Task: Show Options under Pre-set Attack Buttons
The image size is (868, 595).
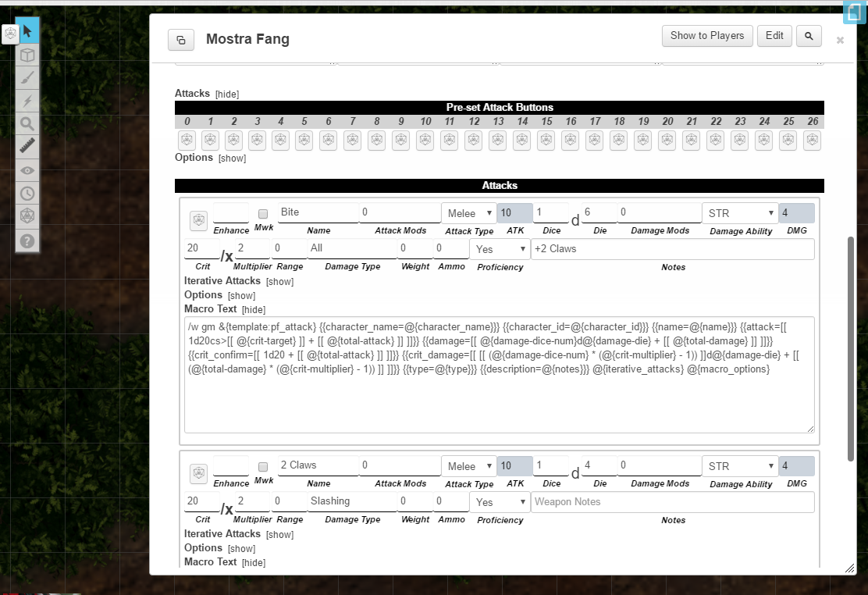Action: 232,159
